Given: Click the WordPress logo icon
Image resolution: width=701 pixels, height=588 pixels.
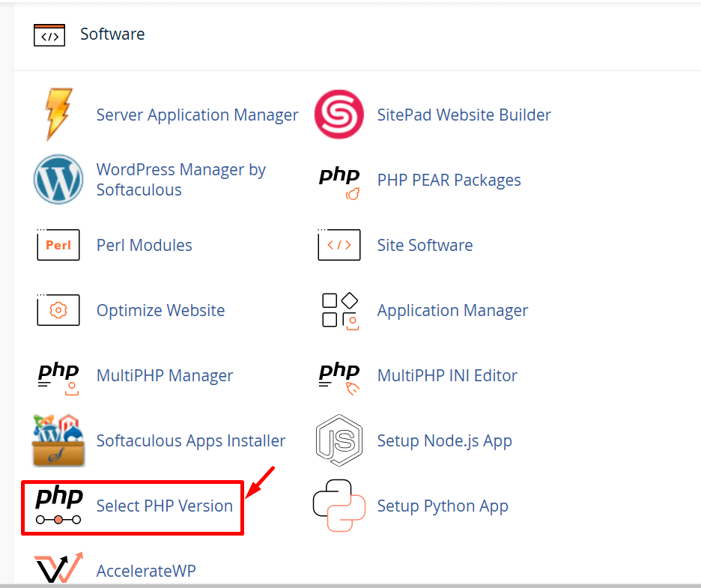Looking at the screenshot, I should [x=58, y=180].
